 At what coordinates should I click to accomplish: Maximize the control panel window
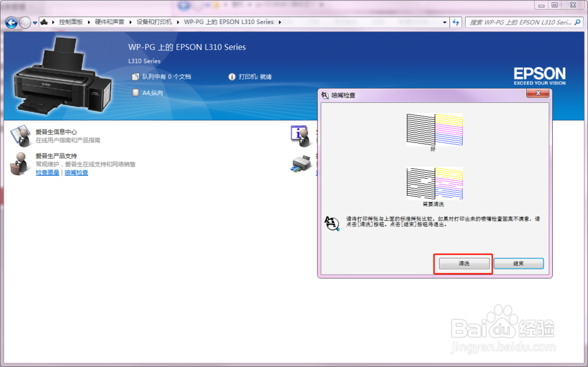point(555,5)
